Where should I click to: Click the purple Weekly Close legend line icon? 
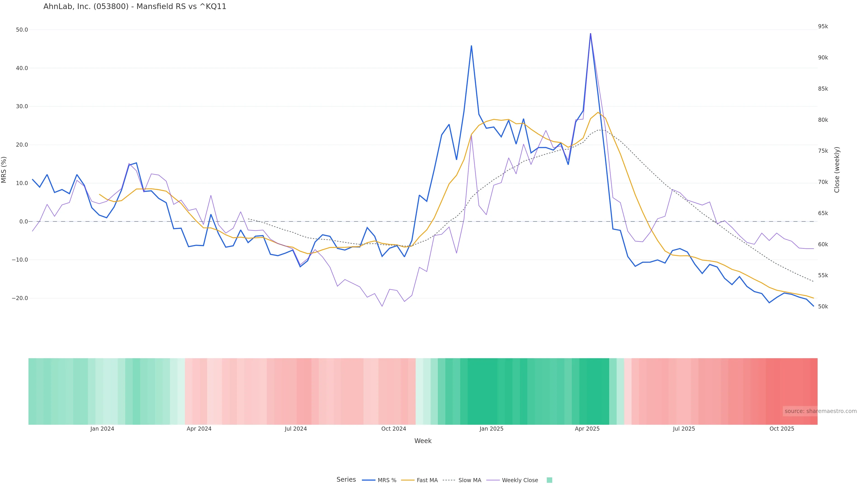click(x=493, y=480)
